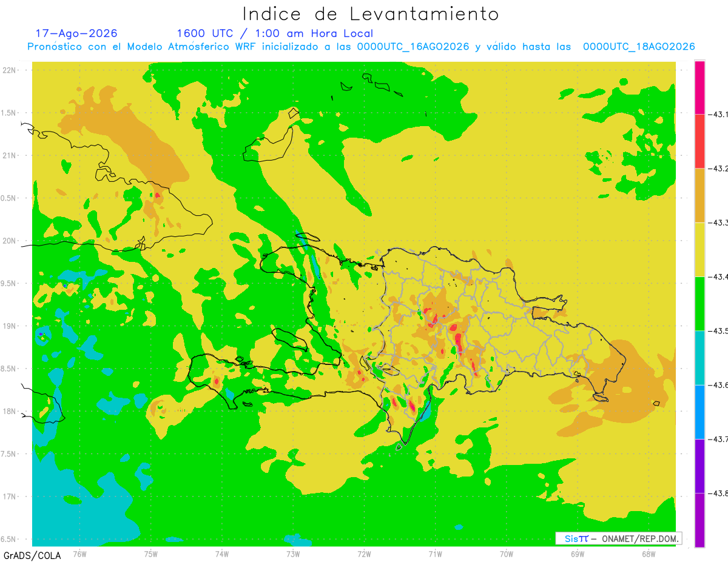Viewport: 728px width, 562px height.
Task: Click the legend value "-43.3"
Action: 718,222
